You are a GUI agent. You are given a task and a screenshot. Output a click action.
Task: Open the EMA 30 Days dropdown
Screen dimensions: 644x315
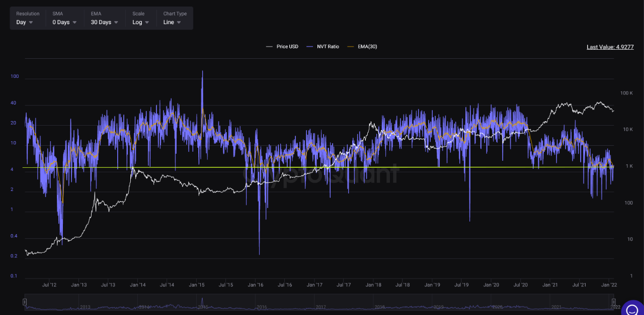[104, 22]
